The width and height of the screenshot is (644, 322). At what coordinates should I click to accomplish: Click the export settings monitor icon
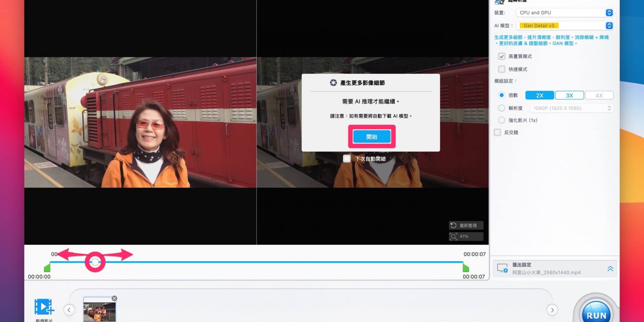tap(502, 268)
